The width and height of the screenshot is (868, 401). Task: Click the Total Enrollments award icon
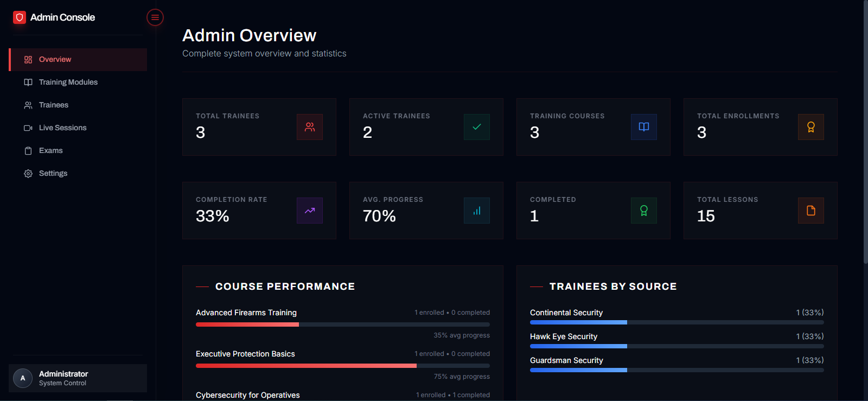(x=811, y=127)
